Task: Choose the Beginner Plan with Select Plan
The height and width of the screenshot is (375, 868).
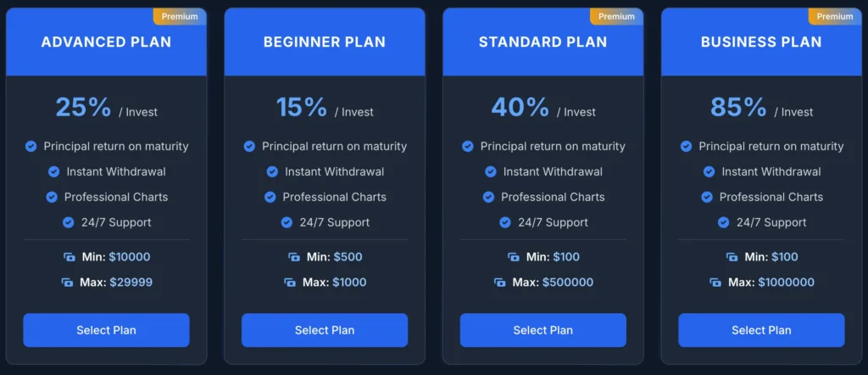Action: (x=325, y=330)
